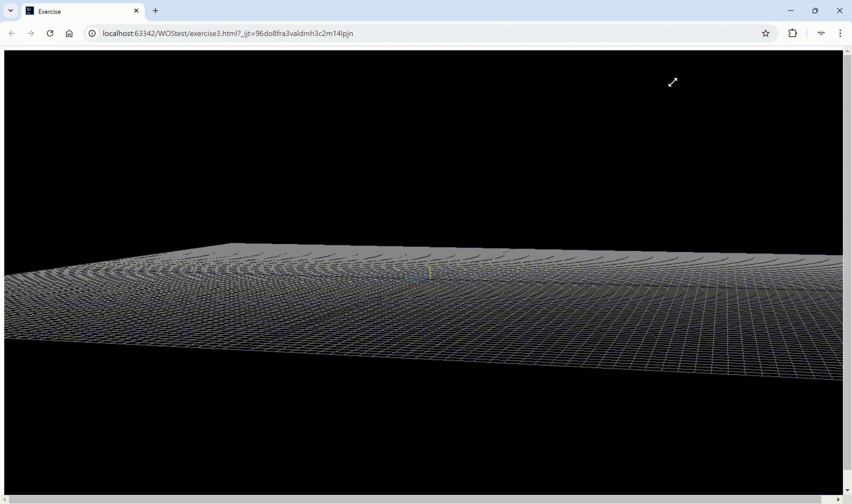
Task: Open a new tab
Action: pos(156,11)
